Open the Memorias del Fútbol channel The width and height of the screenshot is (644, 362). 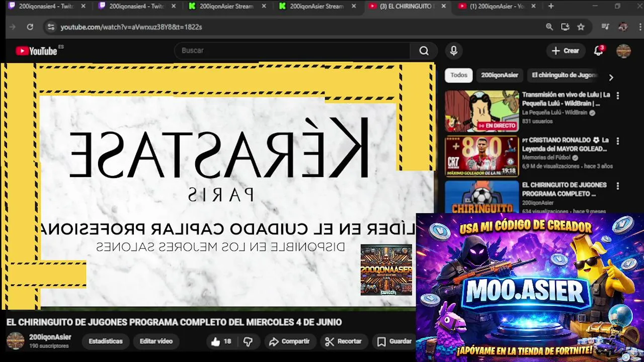[547, 158]
